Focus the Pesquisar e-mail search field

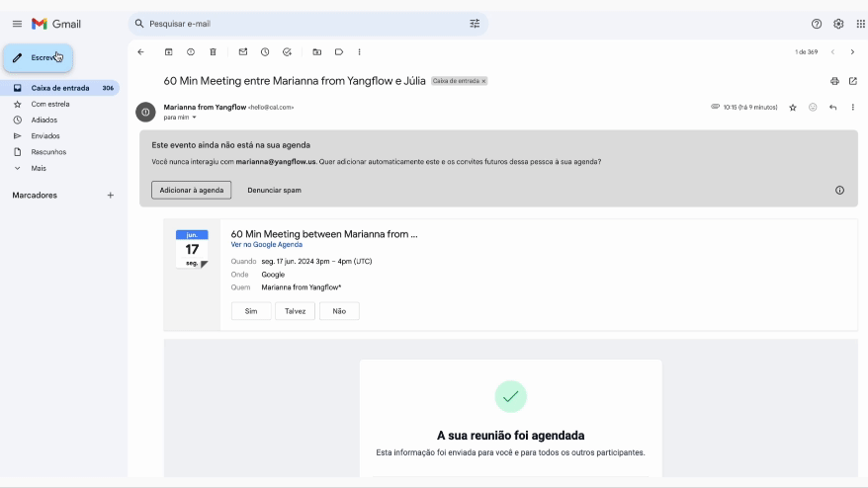(x=307, y=24)
